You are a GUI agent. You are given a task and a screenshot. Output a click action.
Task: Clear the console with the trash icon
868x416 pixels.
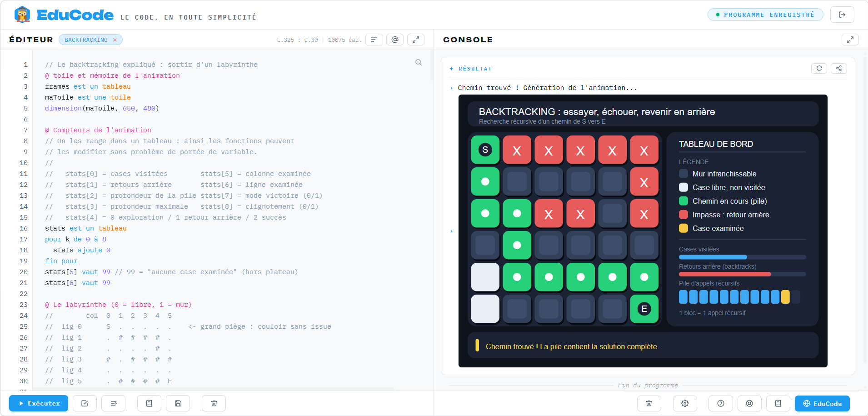coord(649,403)
